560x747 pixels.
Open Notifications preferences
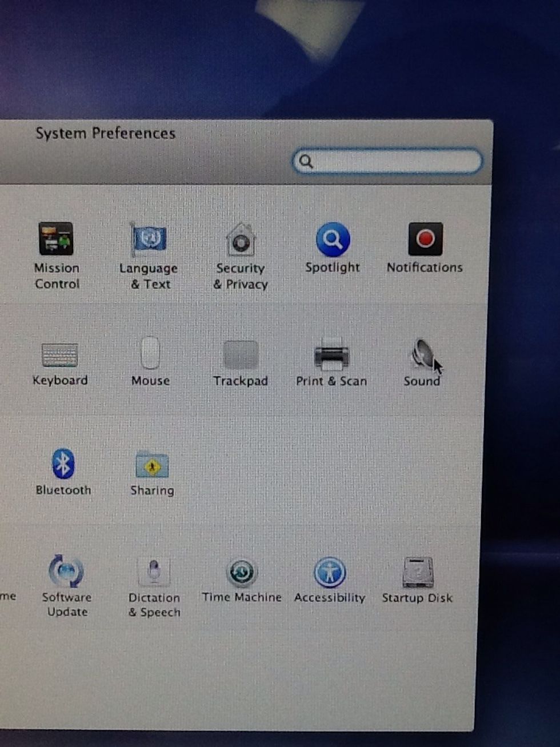pyautogui.click(x=425, y=239)
